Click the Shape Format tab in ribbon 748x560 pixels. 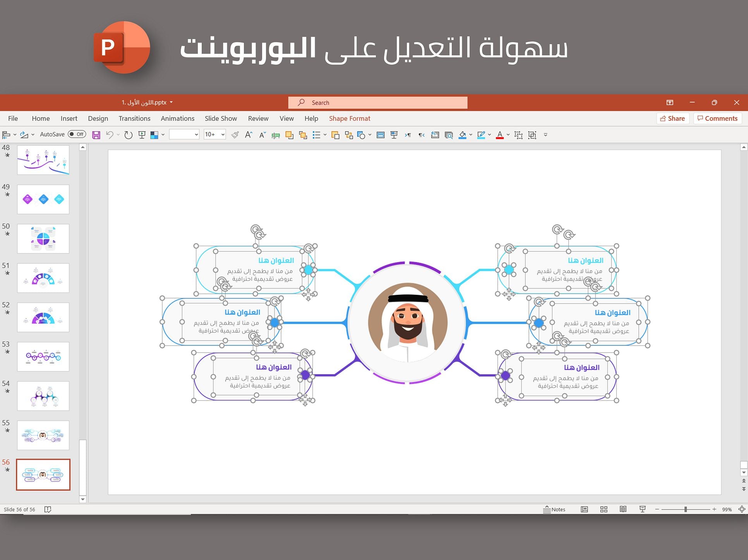point(349,118)
